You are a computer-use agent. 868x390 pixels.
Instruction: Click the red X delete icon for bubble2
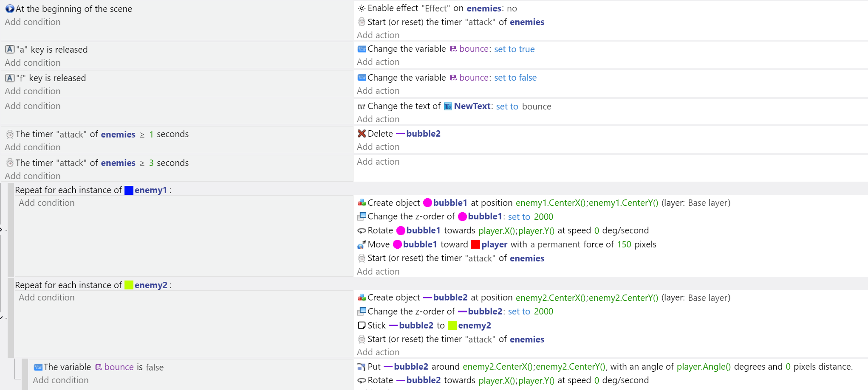click(362, 133)
